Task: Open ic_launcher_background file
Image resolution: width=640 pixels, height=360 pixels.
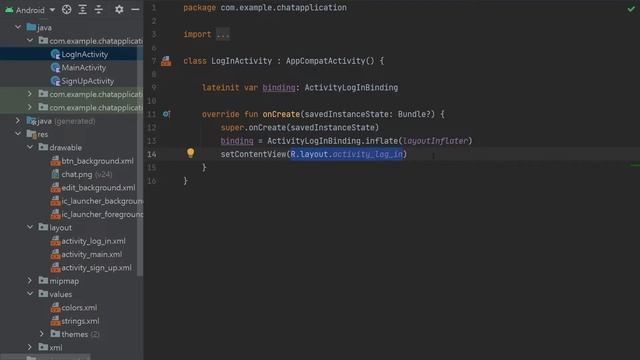Action: click(x=102, y=201)
